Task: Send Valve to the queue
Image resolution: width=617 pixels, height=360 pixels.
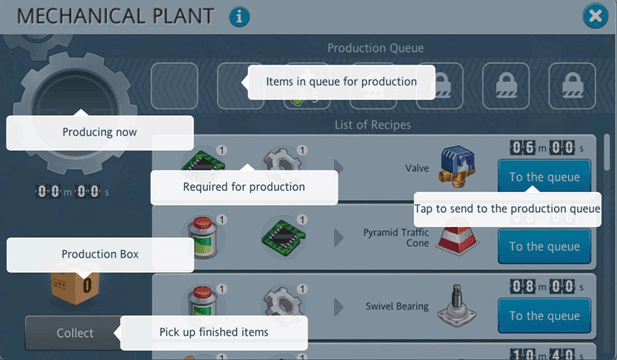Action: point(544,176)
